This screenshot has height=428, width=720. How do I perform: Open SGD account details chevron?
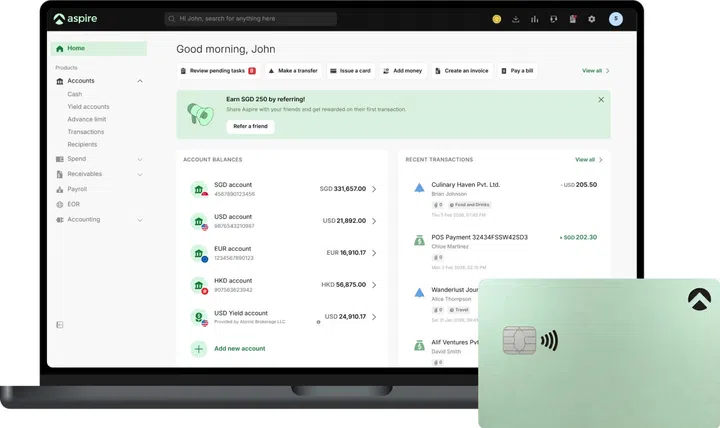coord(374,189)
